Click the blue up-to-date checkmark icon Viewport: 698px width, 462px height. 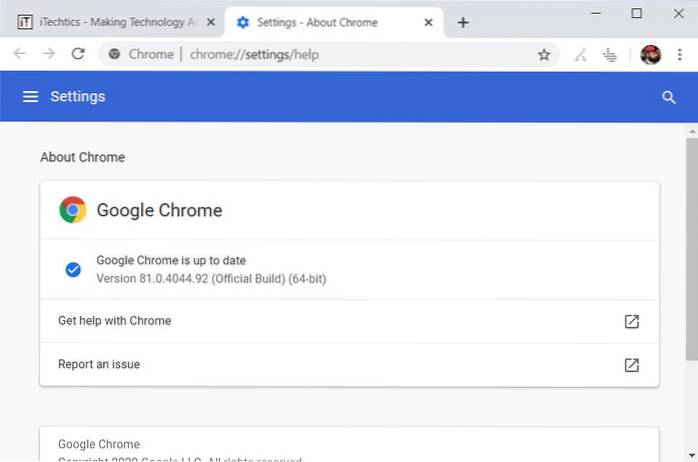pos(73,269)
